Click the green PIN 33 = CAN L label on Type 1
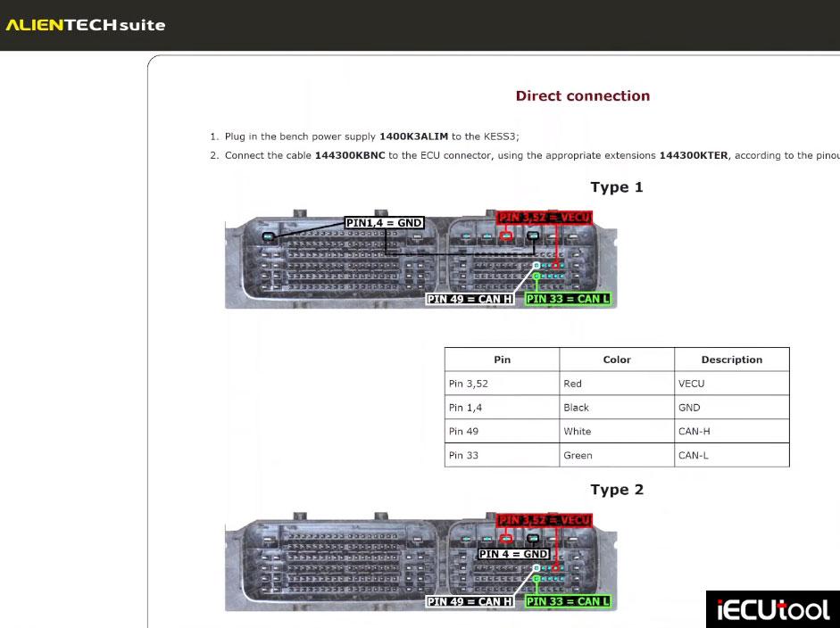The height and width of the screenshot is (628, 840). click(x=568, y=299)
